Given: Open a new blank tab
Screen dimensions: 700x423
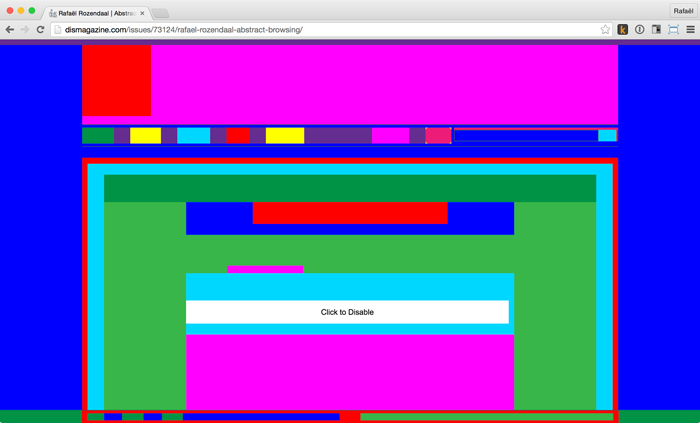Looking at the screenshot, I should (x=160, y=13).
